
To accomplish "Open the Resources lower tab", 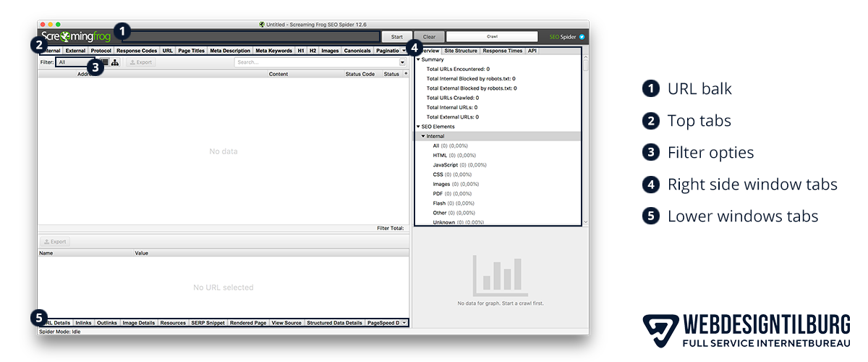I will tap(173, 323).
